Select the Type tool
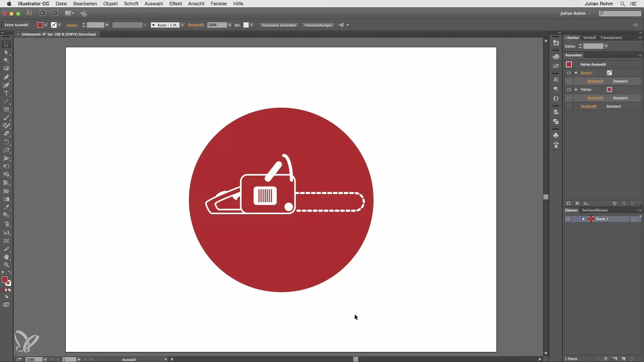The height and width of the screenshot is (362, 644). coord(6,94)
